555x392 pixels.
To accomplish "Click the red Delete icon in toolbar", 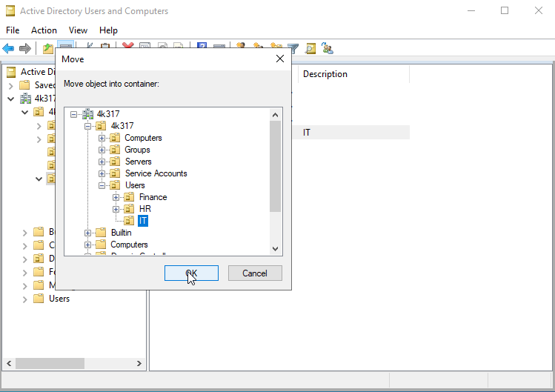I will coord(128,48).
